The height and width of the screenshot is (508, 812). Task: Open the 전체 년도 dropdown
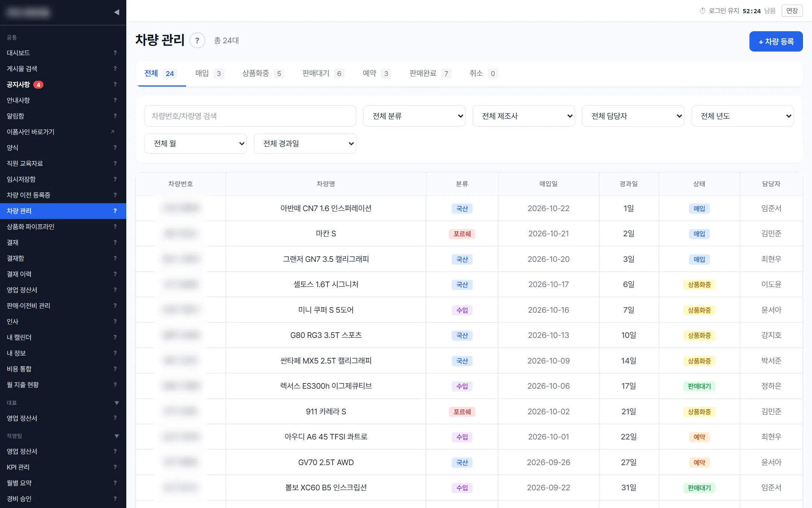click(742, 116)
